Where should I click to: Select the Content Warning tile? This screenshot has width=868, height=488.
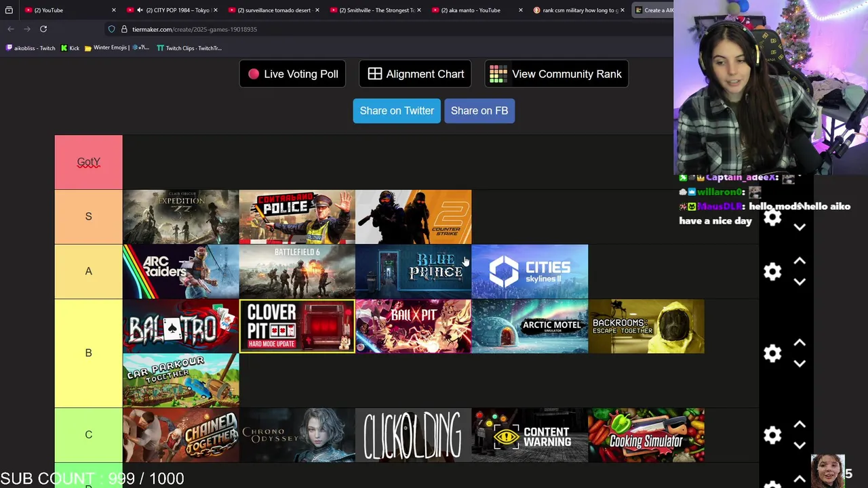[x=530, y=435]
